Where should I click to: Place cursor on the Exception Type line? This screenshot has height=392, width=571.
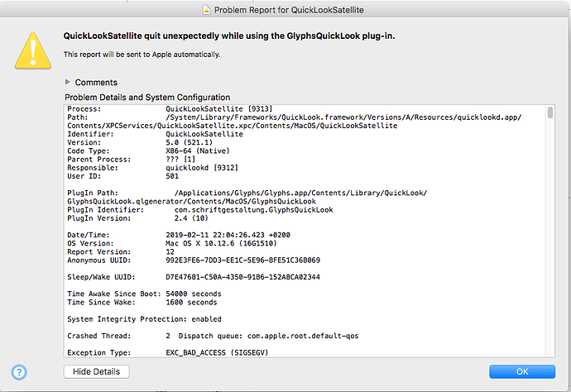click(x=168, y=352)
